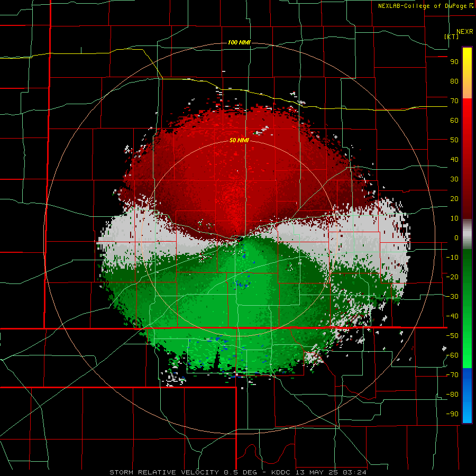Click the 30 value on the velocity scale
The width and height of the screenshot is (476, 476).
pyautogui.click(x=454, y=179)
